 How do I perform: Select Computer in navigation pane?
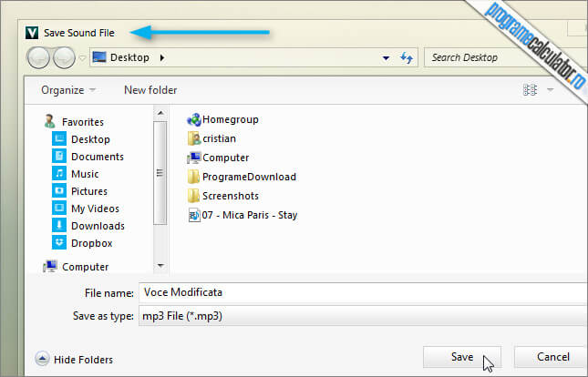pos(85,267)
